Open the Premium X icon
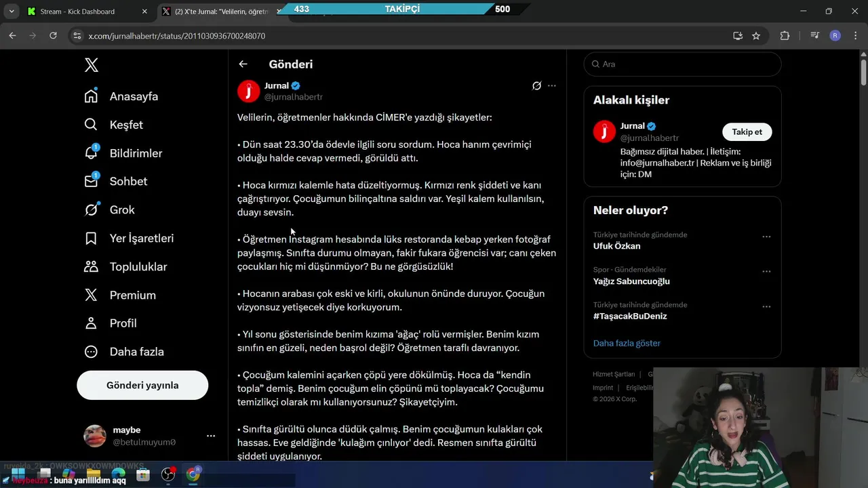The image size is (868, 488). point(91,295)
